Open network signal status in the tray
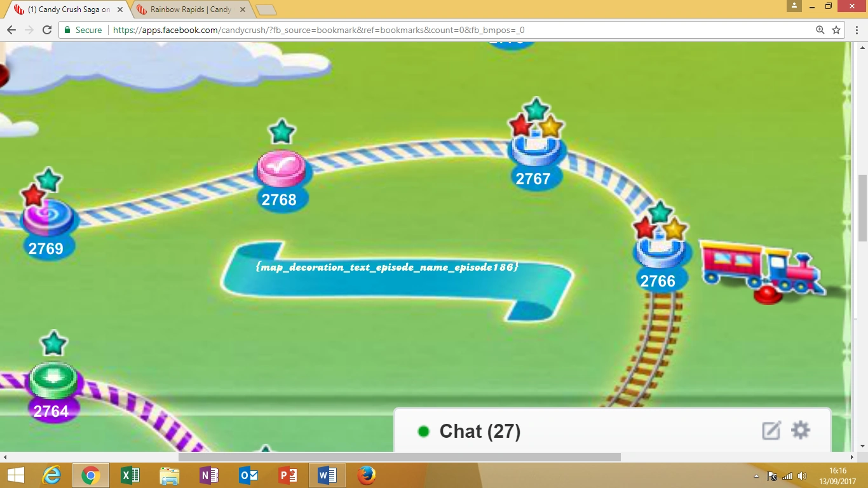 [x=787, y=476]
